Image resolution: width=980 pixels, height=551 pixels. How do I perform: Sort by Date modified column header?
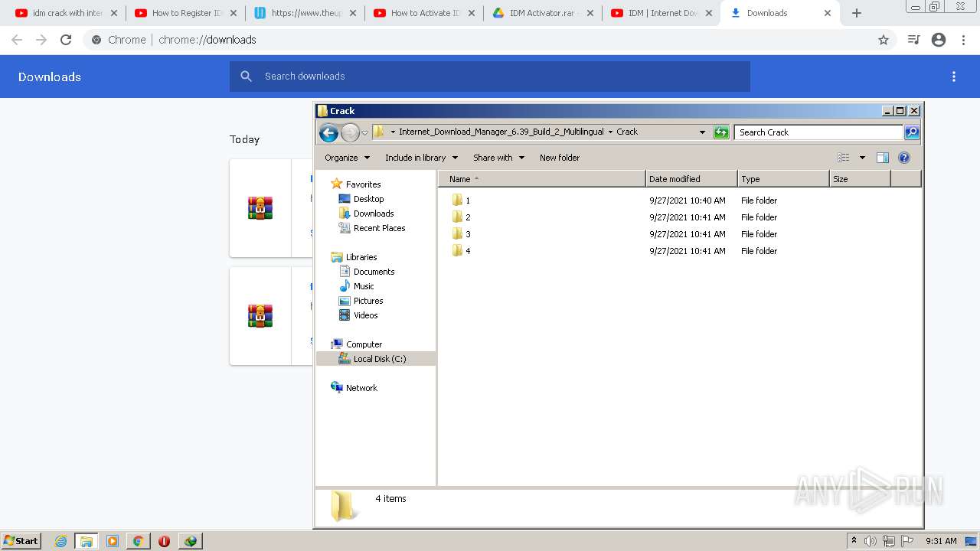(691, 179)
